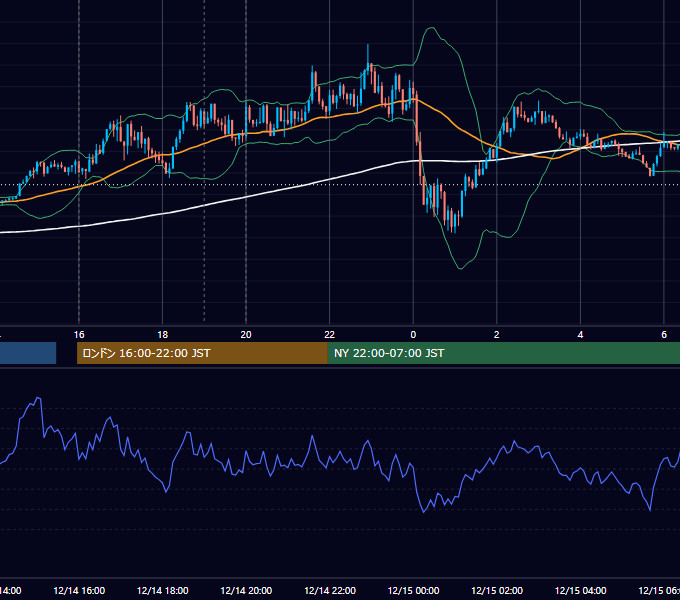Click the NY 22:00-07:00 JST session bar
680x600 pixels.
click(x=503, y=353)
